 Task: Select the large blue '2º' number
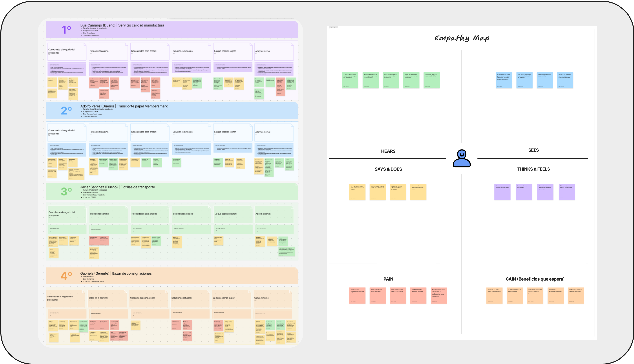66,110
